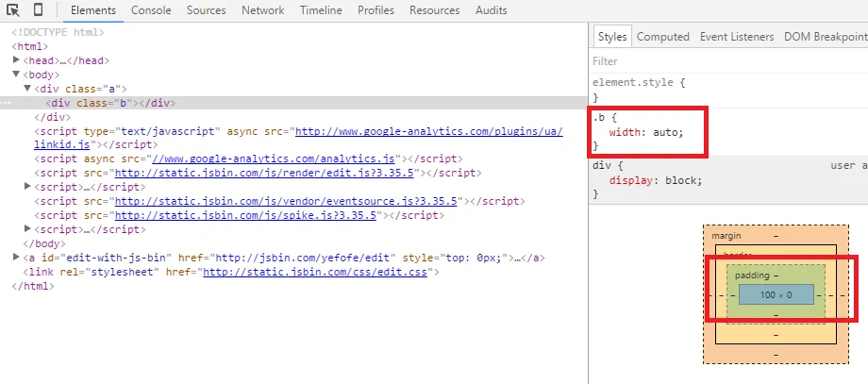Screen dimensions: 868x384
Task: Select the opening html tag
Action: (x=30, y=46)
